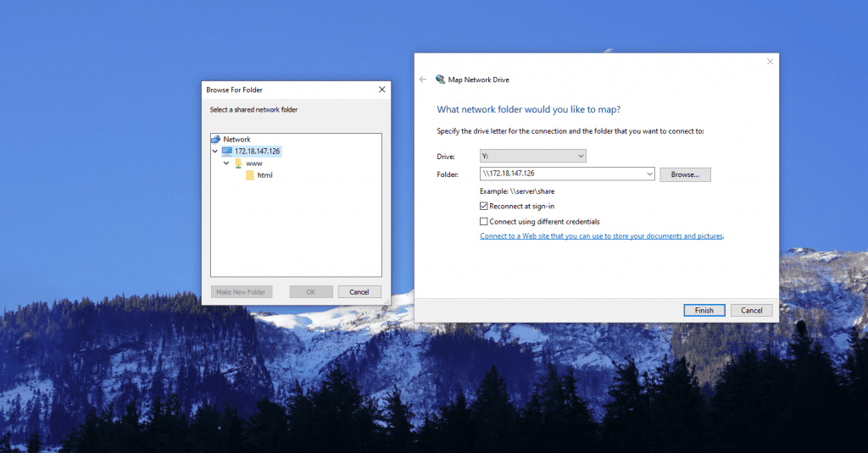868x453 pixels.
Task: Click the Network globe icon in folder tree
Action: click(216, 140)
